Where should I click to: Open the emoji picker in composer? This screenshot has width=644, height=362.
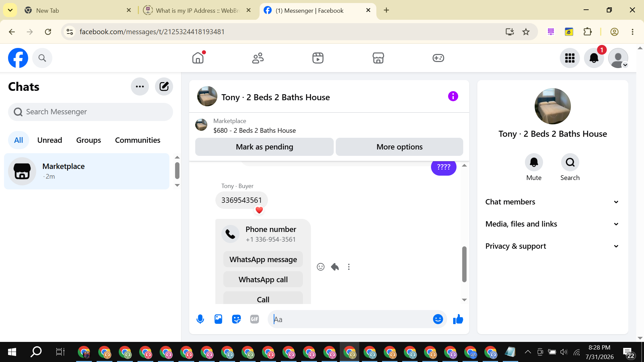[438, 319]
